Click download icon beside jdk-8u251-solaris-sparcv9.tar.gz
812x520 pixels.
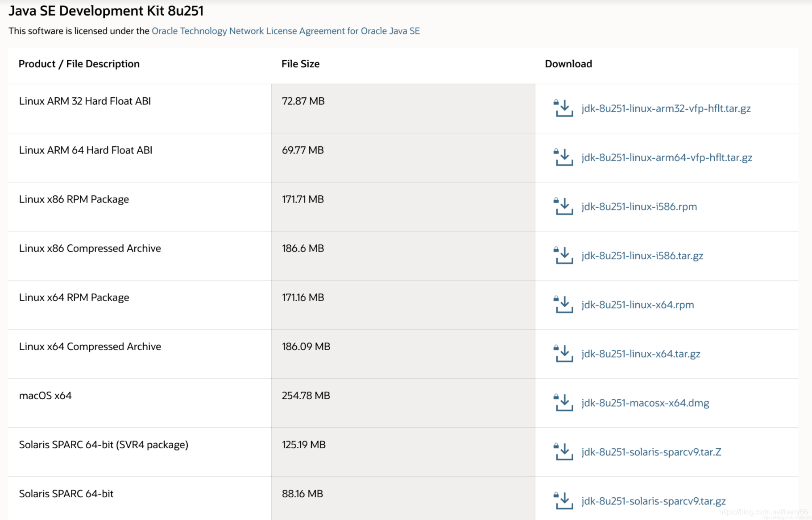[563, 501]
